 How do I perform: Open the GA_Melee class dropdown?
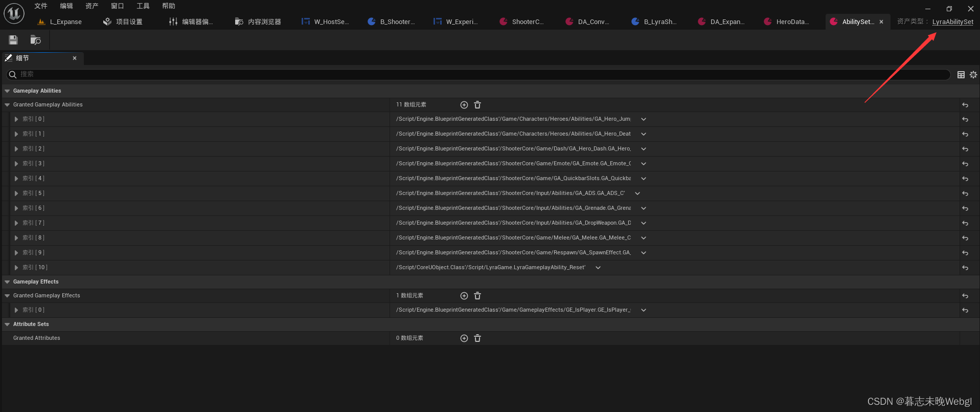coord(644,238)
